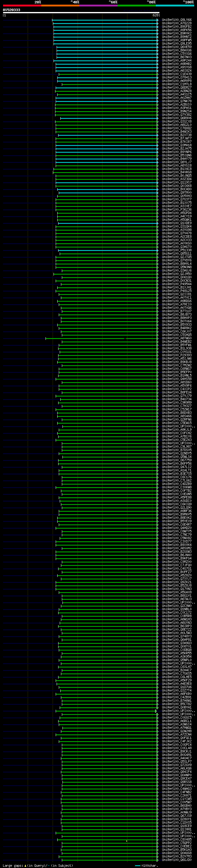Click the orange ~40% identity legend bar

pyautogui.click(x=60, y=6)
